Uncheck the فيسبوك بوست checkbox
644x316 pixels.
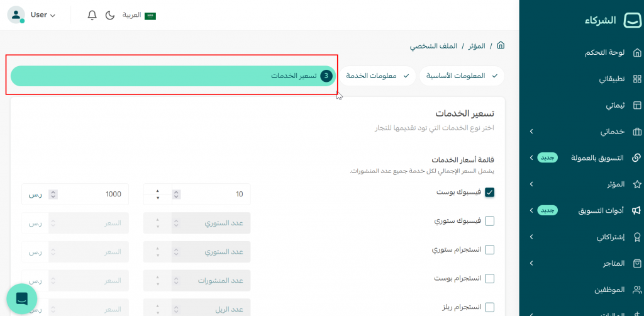click(490, 193)
